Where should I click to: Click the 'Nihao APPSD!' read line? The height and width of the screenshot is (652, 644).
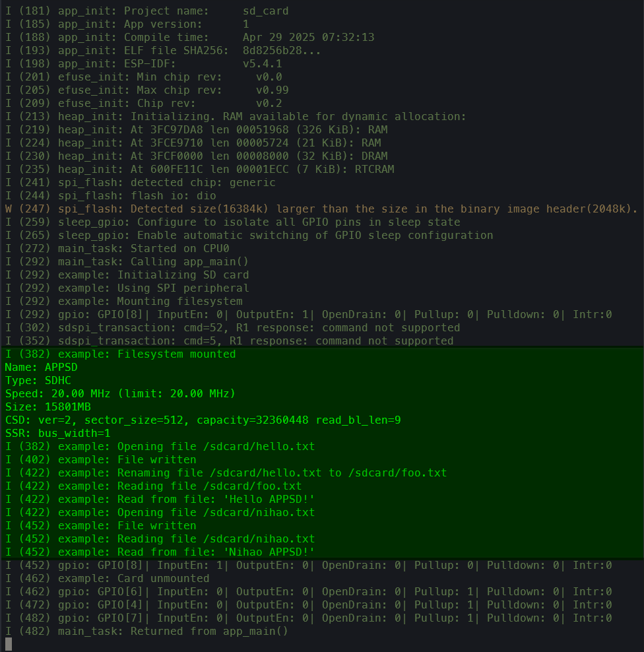[x=160, y=552]
